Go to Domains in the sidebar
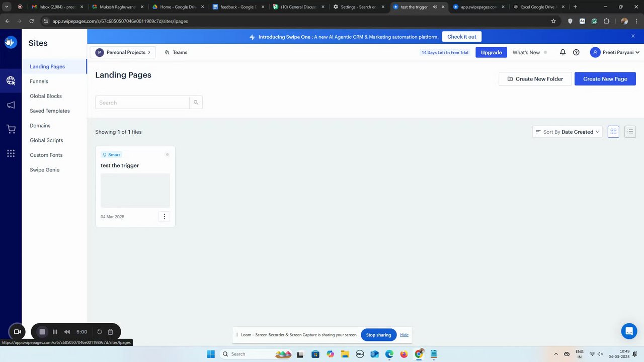This screenshot has width=644, height=362. click(x=40, y=126)
